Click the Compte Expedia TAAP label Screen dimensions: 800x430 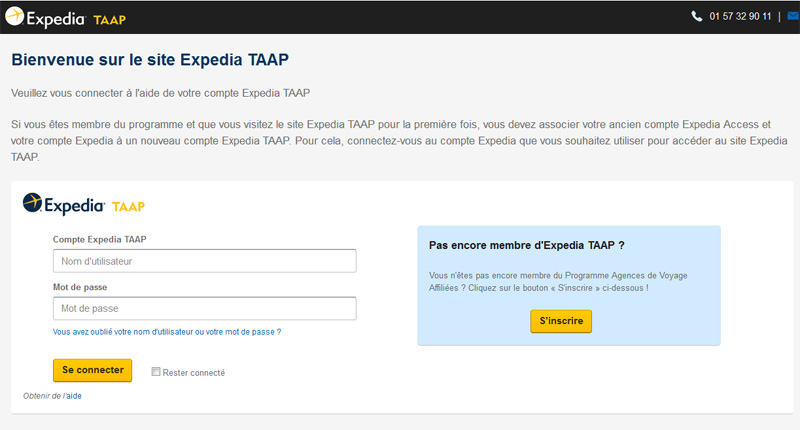(x=99, y=239)
